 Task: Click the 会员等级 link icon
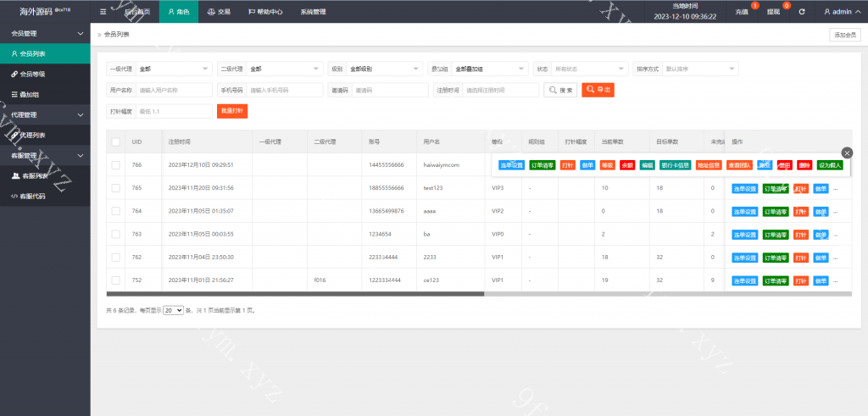(x=14, y=74)
